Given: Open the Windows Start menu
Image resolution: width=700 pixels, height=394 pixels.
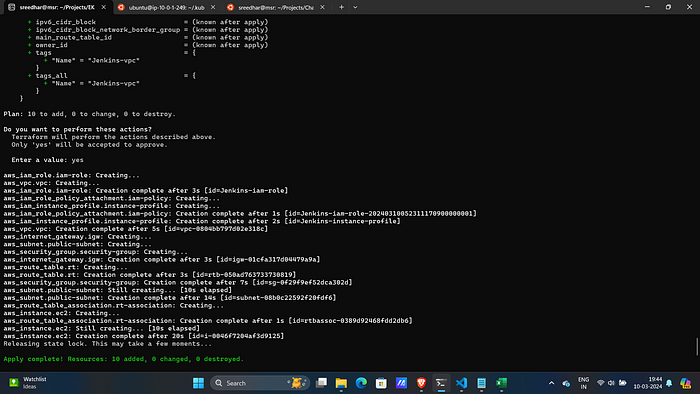Looking at the screenshot, I should pyautogui.click(x=198, y=383).
